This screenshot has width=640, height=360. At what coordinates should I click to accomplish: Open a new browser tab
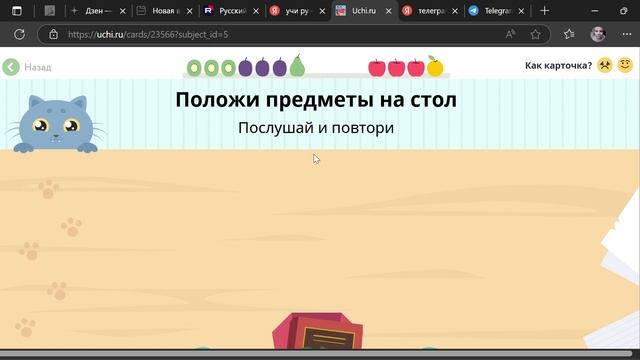point(544,11)
